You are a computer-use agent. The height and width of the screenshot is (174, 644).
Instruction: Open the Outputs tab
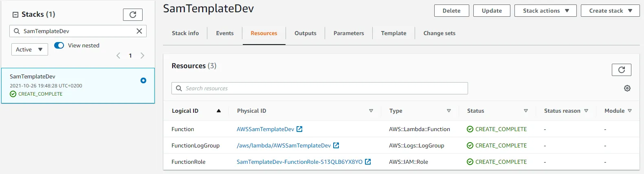pos(306,33)
